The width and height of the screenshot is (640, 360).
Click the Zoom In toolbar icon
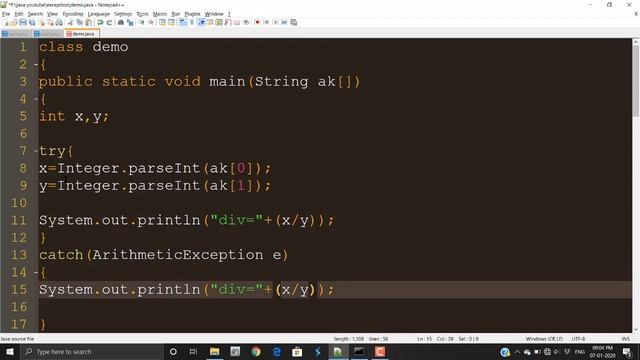point(142,22)
